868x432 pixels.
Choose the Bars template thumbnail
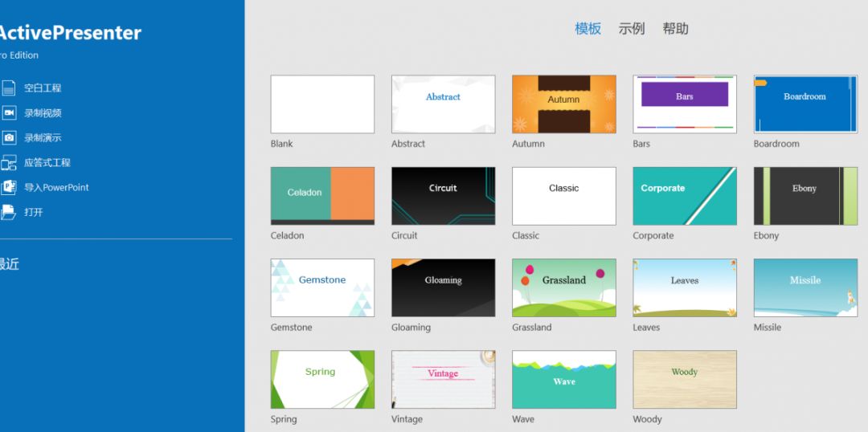tap(684, 104)
